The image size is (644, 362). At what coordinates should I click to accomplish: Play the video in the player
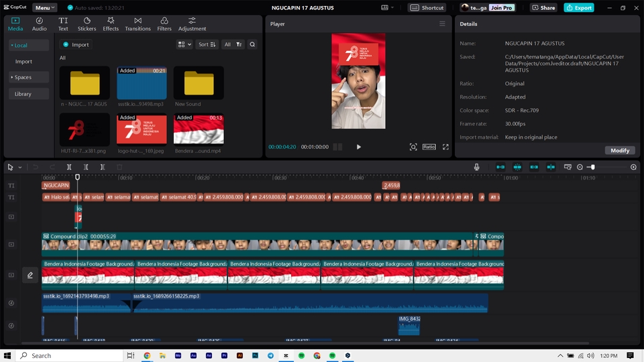pos(358,147)
